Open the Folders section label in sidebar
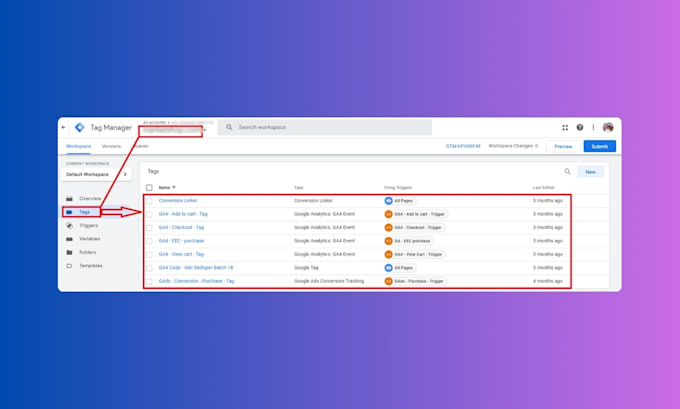 tap(88, 252)
